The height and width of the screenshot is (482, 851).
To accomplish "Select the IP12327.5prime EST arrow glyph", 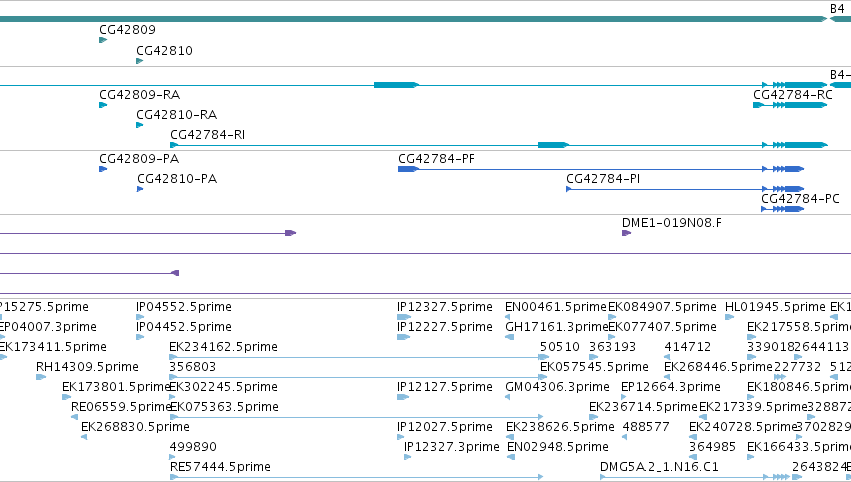I will (x=404, y=317).
